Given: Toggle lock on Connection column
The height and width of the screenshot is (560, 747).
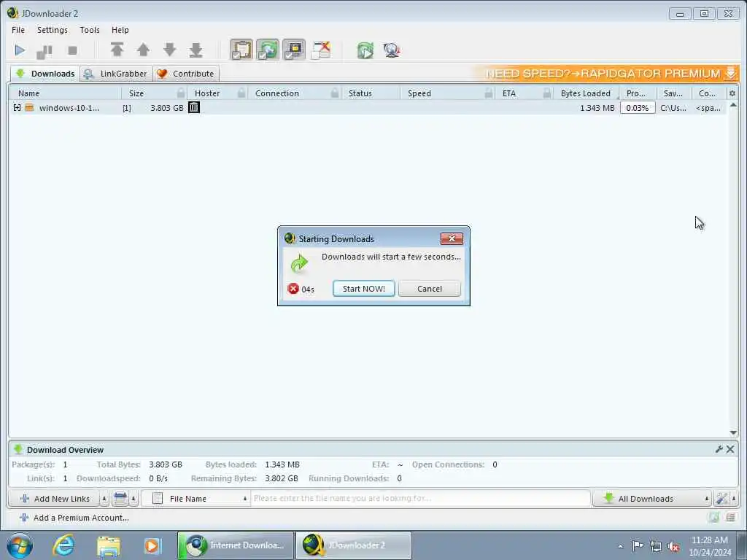Looking at the screenshot, I should tap(335, 93).
